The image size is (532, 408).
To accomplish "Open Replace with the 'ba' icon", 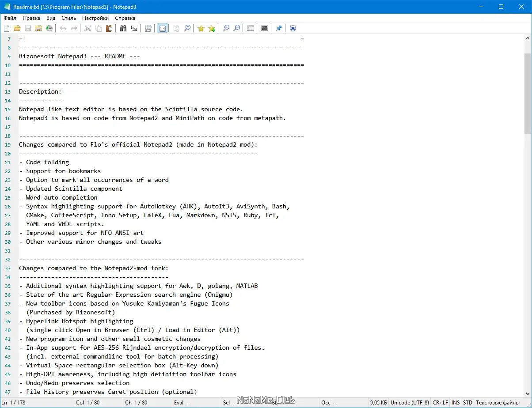I will point(134,28).
